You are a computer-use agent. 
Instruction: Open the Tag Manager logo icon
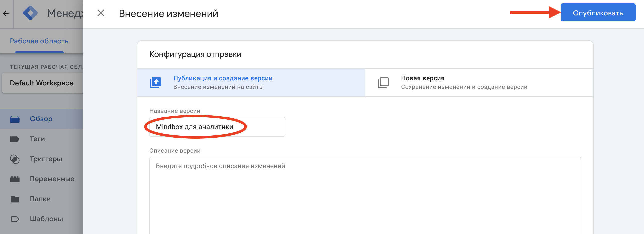(30, 13)
